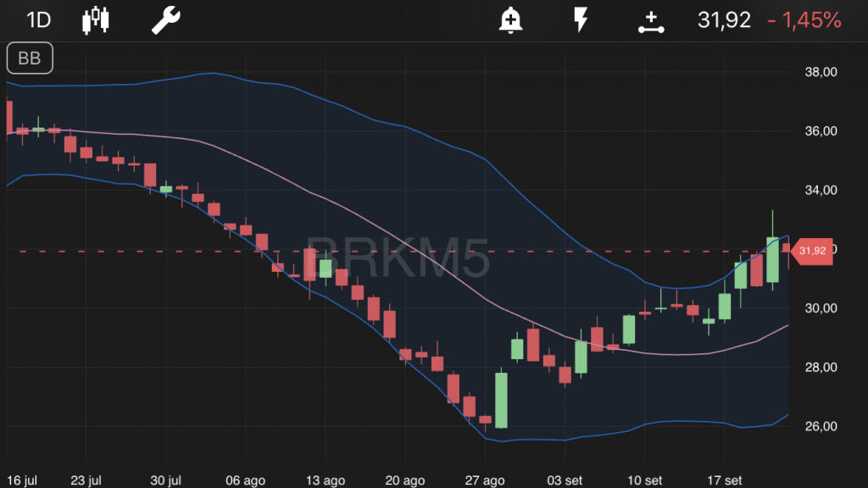868x488 pixels.
Task: Tap the lightning bolt quick trade icon
Action: tap(580, 20)
